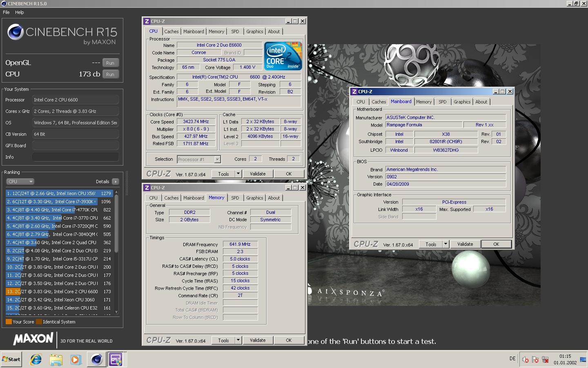Image resolution: width=588 pixels, height=368 pixels.
Task: Open Windows Explorer folder icon in taskbar
Action: coord(56,359)
